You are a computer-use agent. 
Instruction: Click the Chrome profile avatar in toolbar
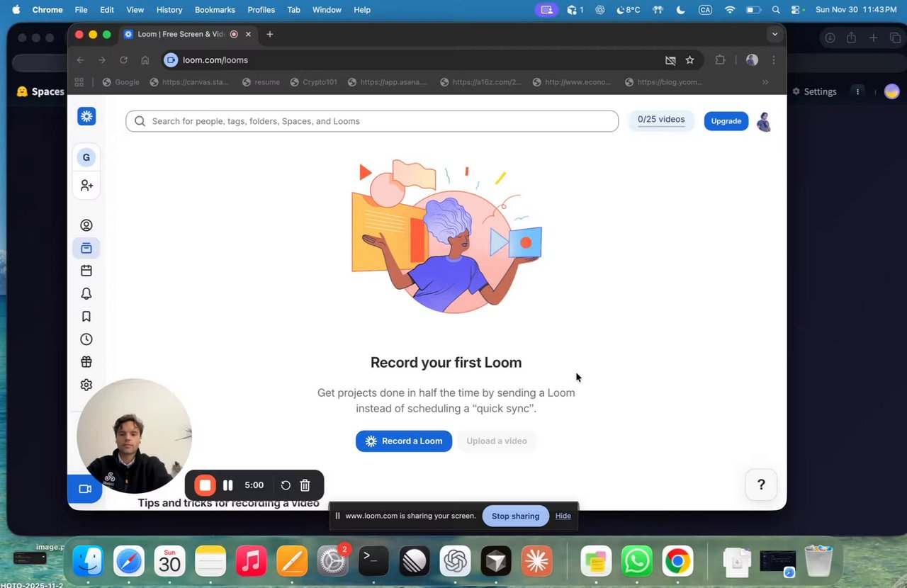tap(752, 60)
